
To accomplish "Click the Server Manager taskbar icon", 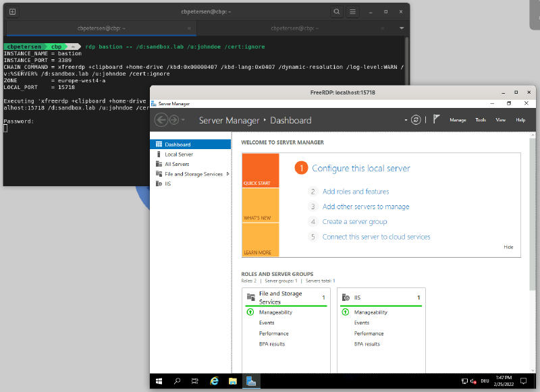I will point(250,381).
